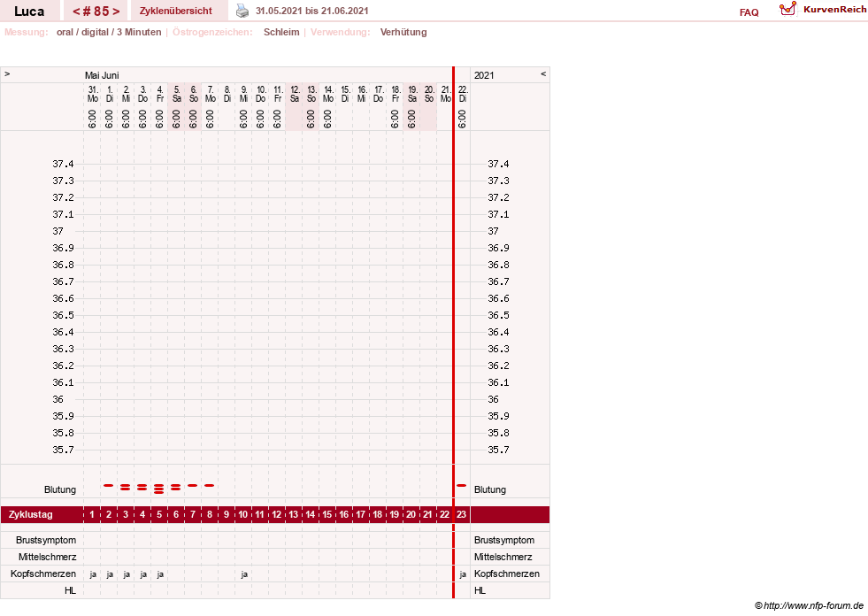Click the left Kopfschmerzen row label
The width and height of the screenshot is (868, 616).
click(43, 574)
